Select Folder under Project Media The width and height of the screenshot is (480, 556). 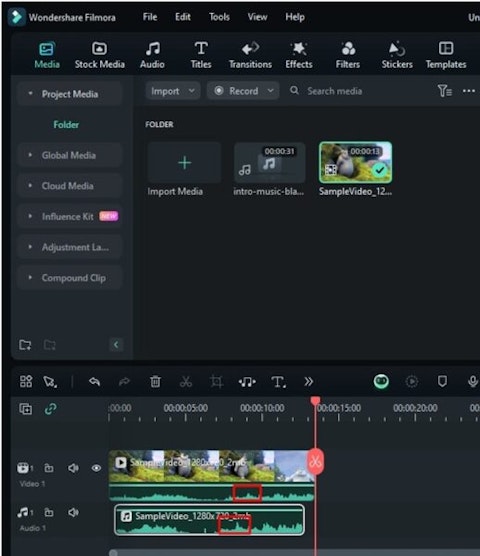click(x=66, y=124)
